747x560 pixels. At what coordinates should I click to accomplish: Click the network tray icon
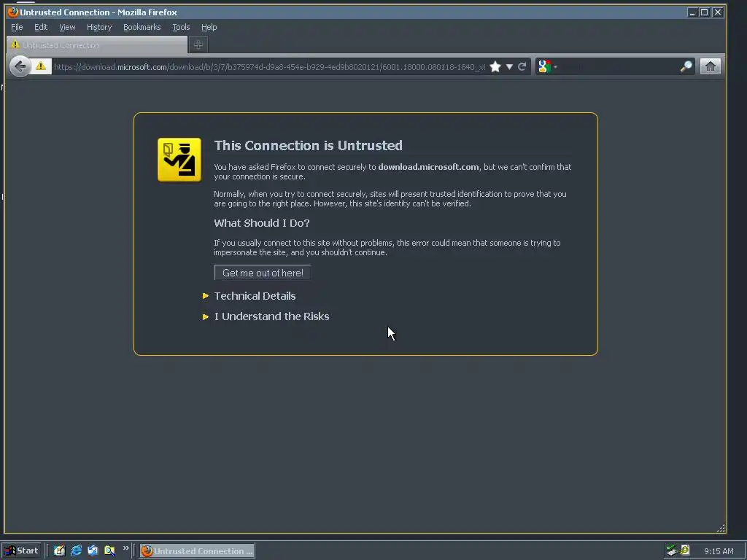tap(672, 551)
